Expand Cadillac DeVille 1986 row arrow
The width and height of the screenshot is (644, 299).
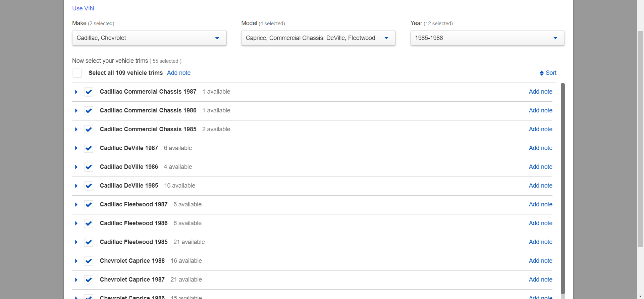click(x=76, y=167)
